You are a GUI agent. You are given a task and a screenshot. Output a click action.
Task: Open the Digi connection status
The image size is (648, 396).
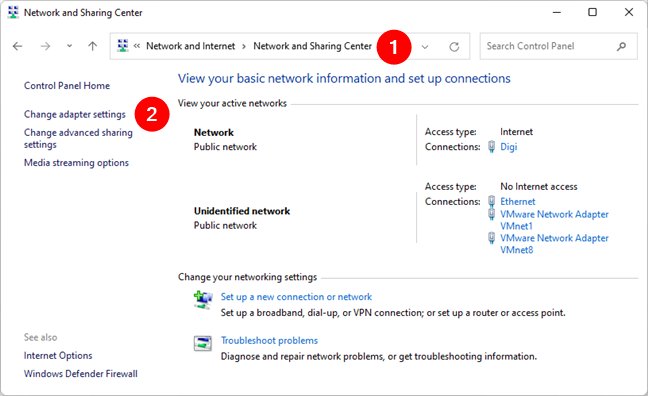tap(508, 147)
